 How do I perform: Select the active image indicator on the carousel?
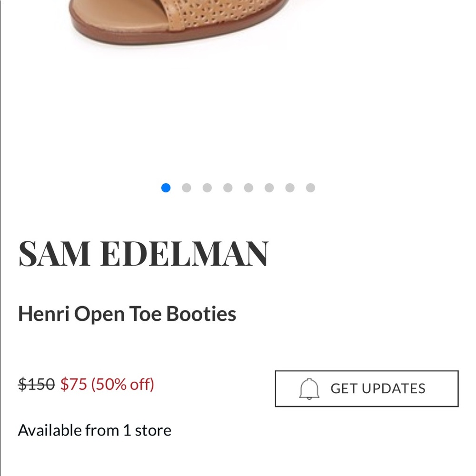pyautogui.click(x=166, y=188)
